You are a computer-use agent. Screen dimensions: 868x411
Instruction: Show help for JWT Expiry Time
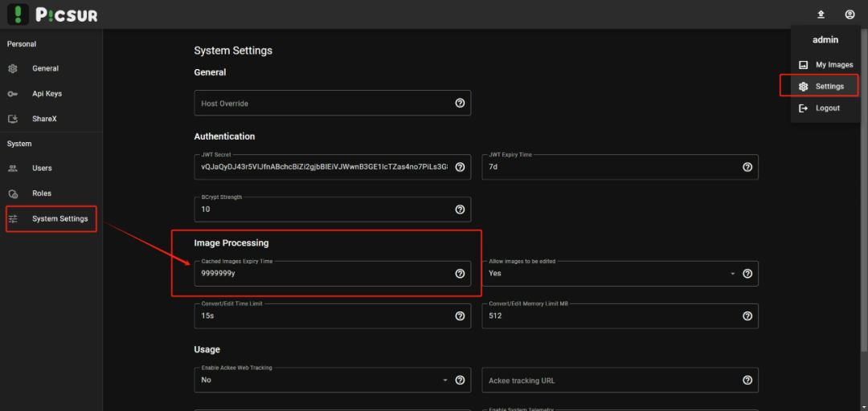747,167
